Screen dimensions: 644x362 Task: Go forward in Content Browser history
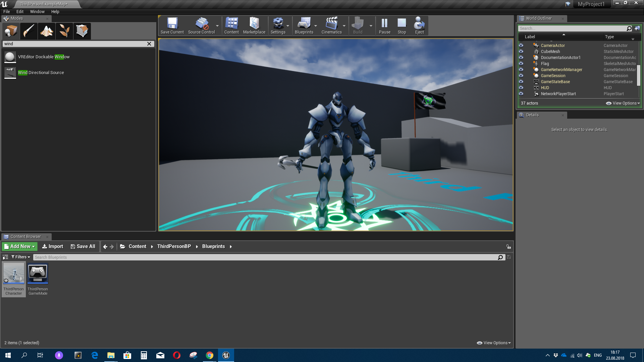point(112,247)
